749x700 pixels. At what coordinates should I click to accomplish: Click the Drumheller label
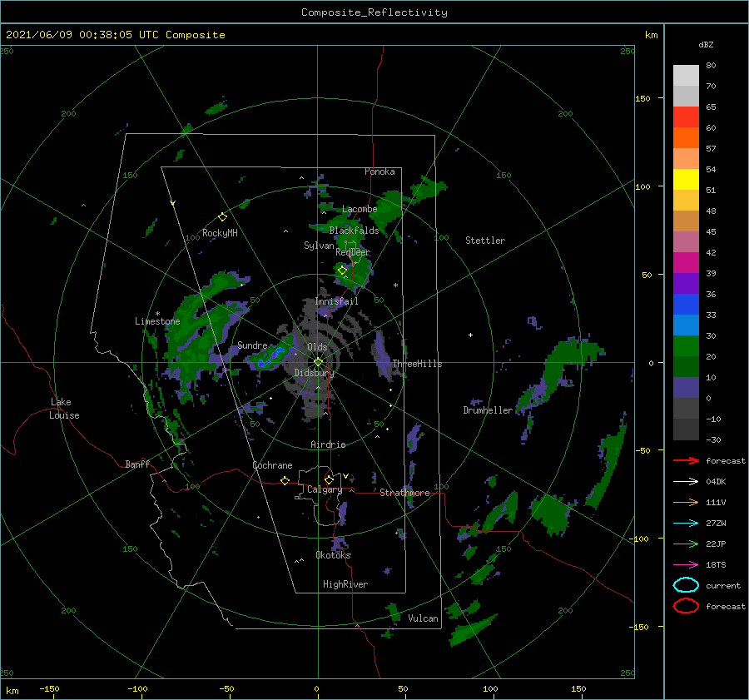488,410
